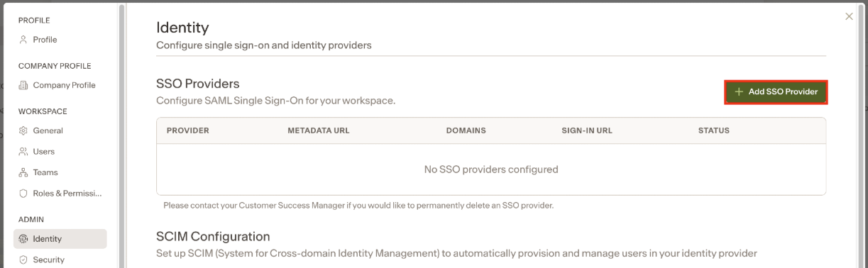Click the SCIM Configuration section heading
This screenshot has width=868, height=268.
(213, 236)
